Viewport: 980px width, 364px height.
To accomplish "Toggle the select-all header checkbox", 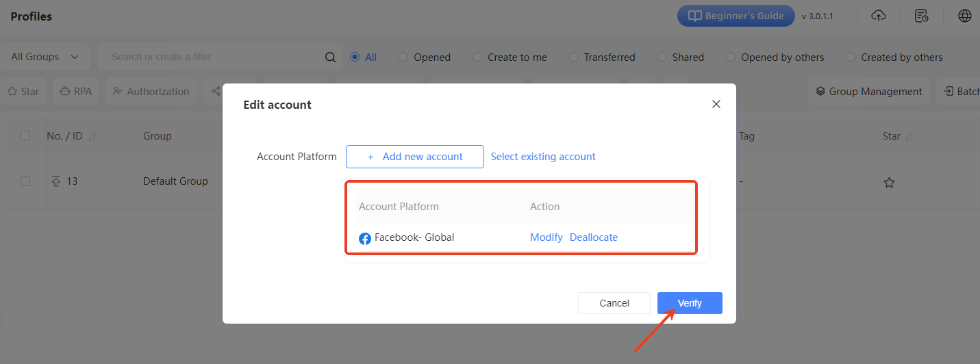I will pos(25,135).
